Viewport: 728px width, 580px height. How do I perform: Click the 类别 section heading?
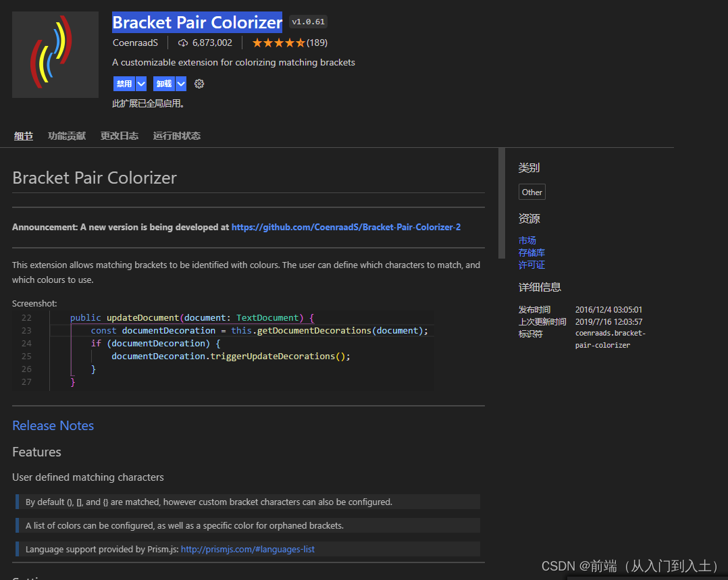(529, 168)
